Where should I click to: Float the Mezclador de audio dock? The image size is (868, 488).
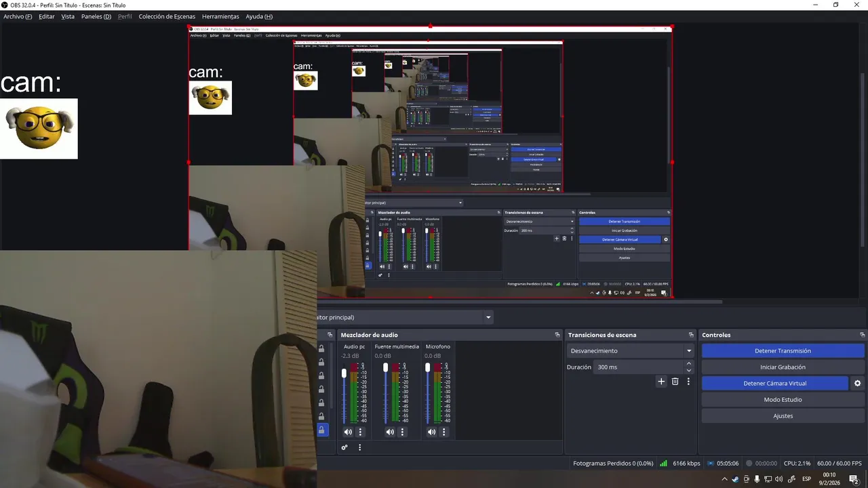[x=557, y=335]
